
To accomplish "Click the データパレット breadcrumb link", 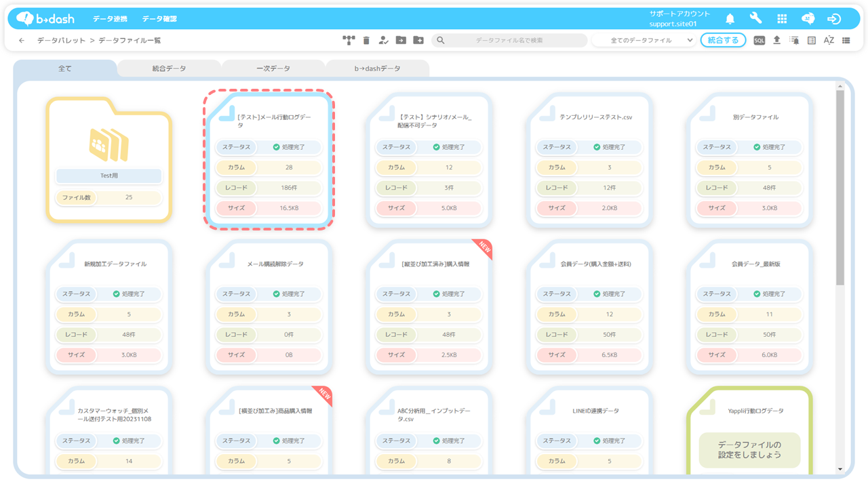I will click(x=62, y=41).
